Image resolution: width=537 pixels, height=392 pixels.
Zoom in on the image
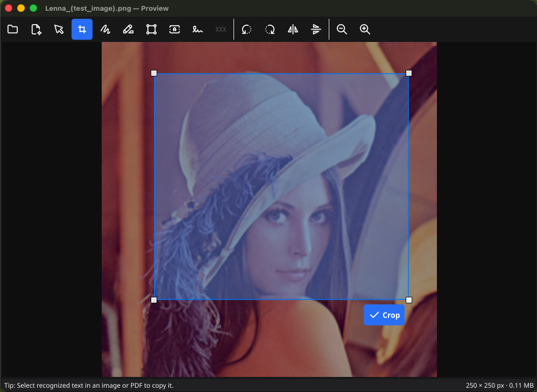pos(365,30)
